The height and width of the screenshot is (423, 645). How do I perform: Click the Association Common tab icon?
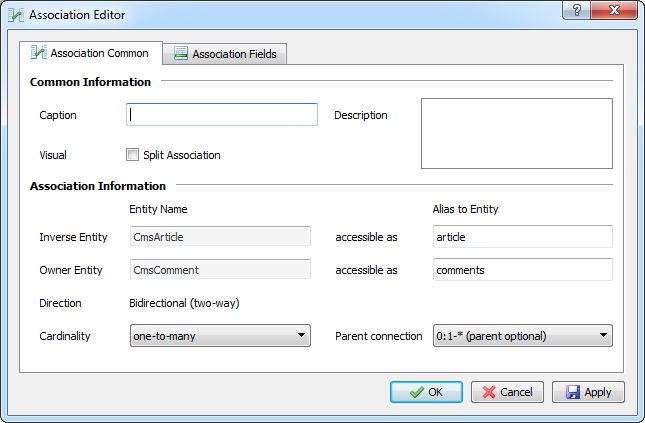pyautogui.click(x=39, y=52)
